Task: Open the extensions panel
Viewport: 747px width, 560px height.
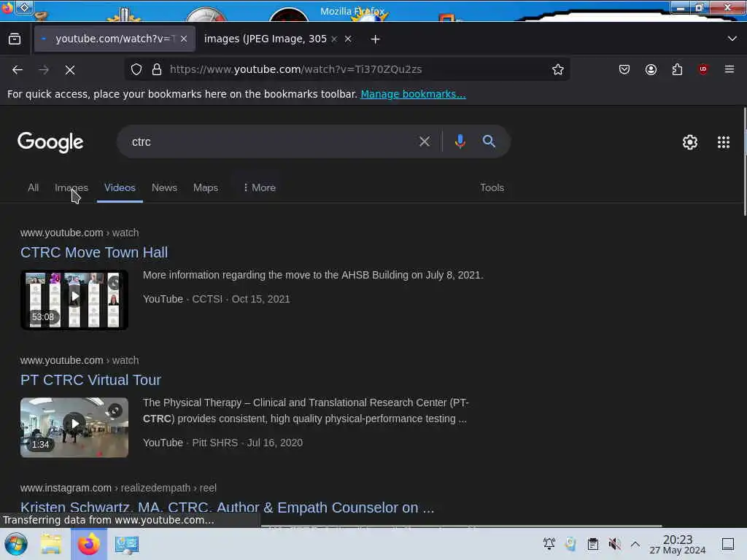Action: (x=677, y=69)
